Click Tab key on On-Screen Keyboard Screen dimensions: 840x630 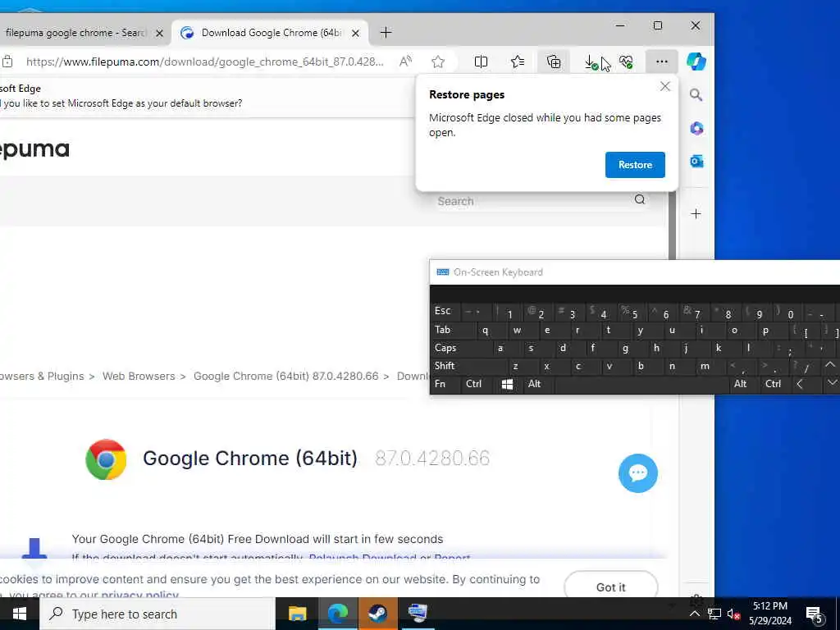coord(452,330)
